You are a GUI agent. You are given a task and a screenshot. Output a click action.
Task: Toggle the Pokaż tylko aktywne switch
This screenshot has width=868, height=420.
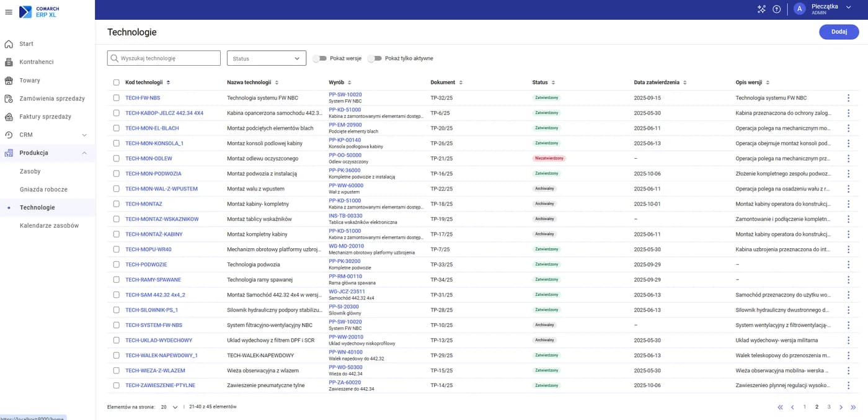click(374, 58)
